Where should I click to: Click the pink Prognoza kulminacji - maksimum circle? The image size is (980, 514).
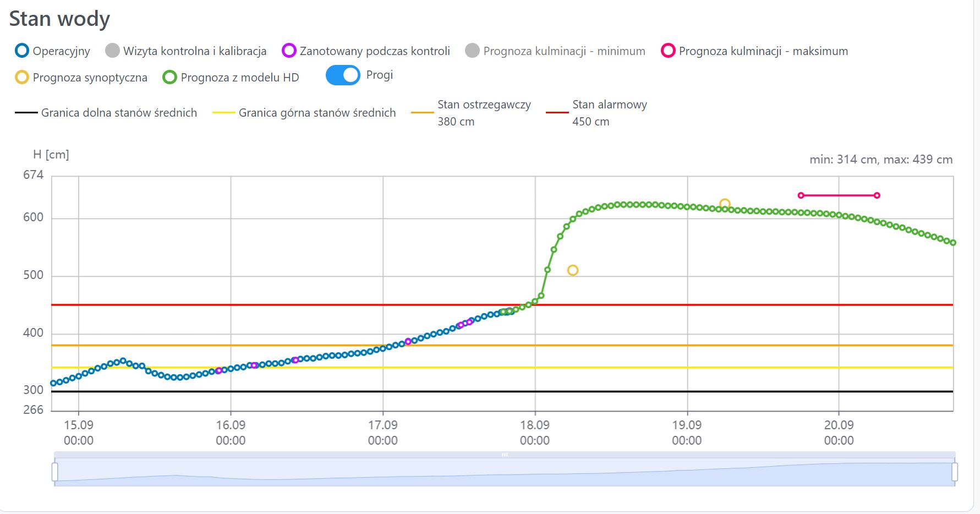tap(668, 51)
